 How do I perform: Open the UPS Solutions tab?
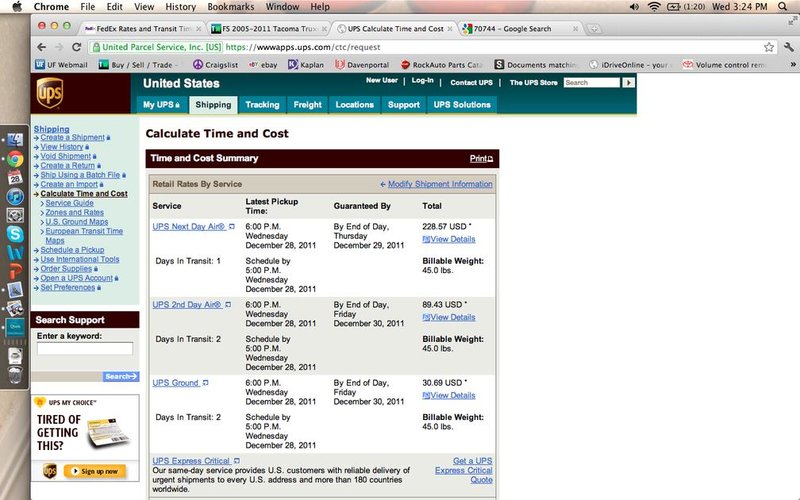click(462, 105)
